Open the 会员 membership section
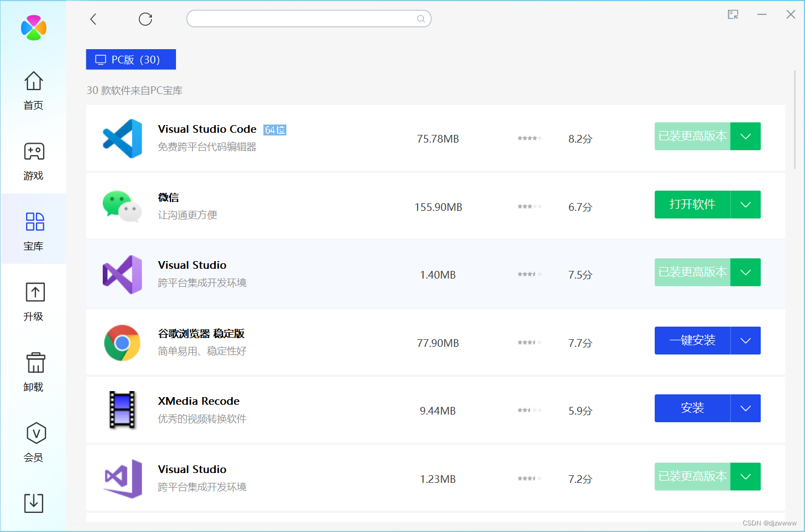805x532 pixels. point(33,443)
